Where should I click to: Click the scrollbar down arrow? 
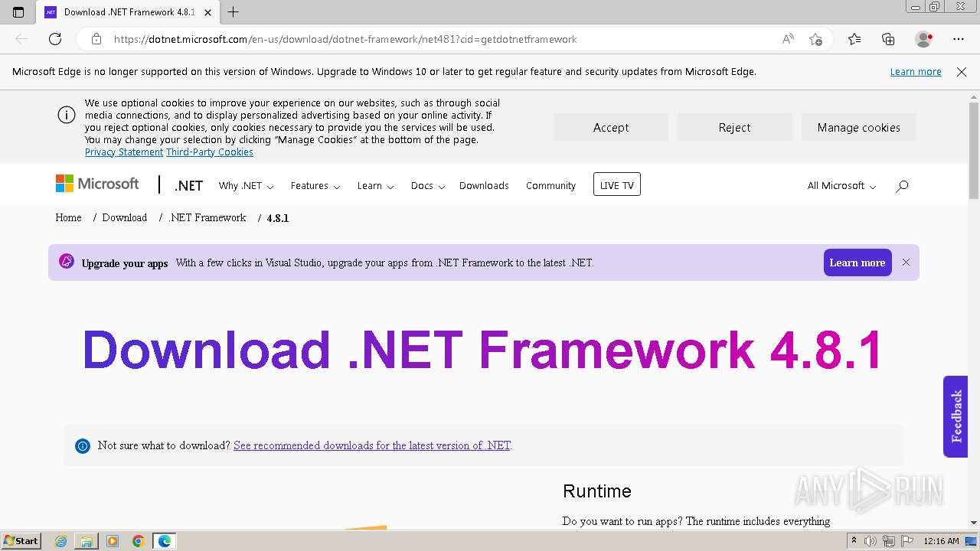[974, 523]
